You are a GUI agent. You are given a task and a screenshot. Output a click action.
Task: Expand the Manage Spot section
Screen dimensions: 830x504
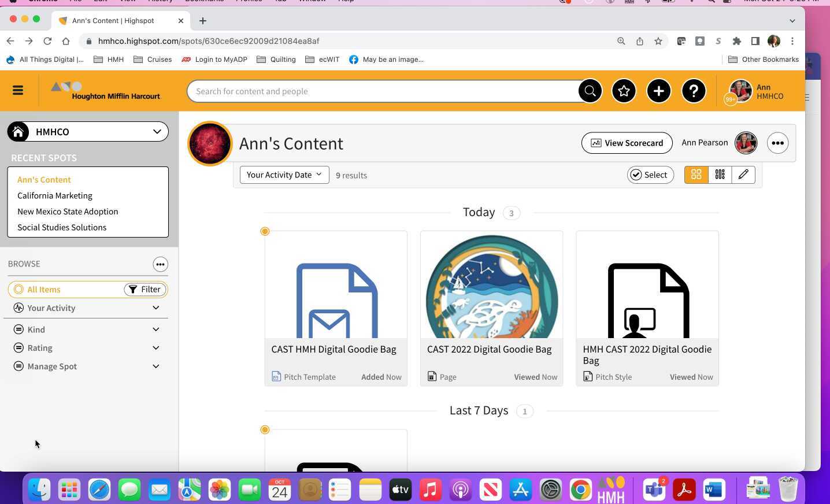point(87,366)
